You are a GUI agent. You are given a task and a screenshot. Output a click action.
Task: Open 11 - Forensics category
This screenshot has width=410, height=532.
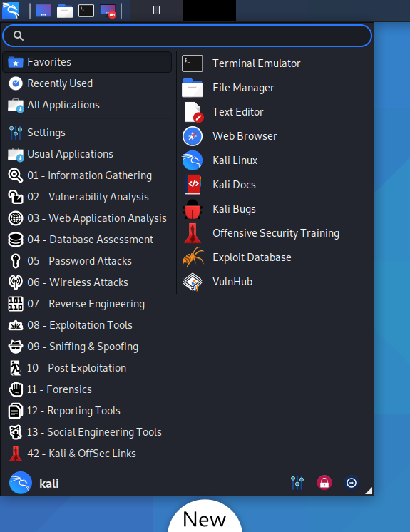pos(87,389)
